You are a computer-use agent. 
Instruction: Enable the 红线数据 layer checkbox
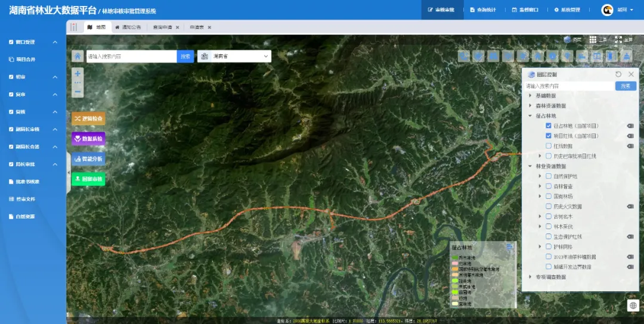(x=549, y=145)
